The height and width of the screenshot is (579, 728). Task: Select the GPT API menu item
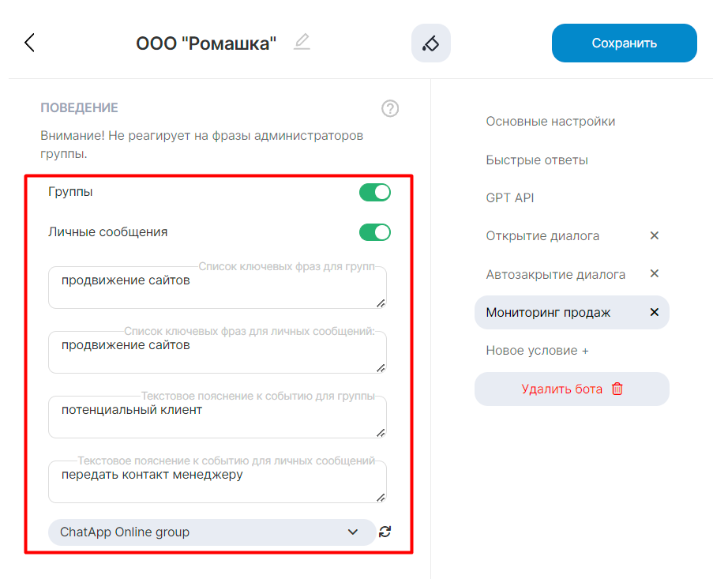click(x=510, y=198)
